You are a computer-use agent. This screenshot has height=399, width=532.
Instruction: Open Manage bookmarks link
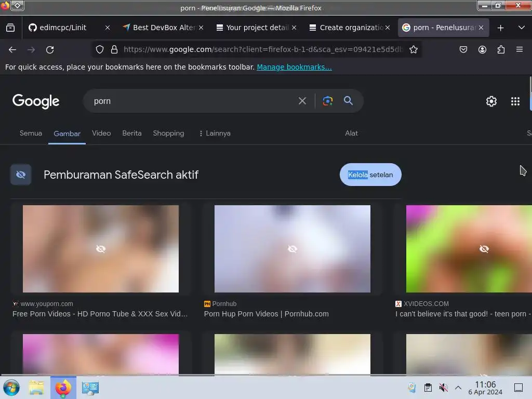pos(294,67)
